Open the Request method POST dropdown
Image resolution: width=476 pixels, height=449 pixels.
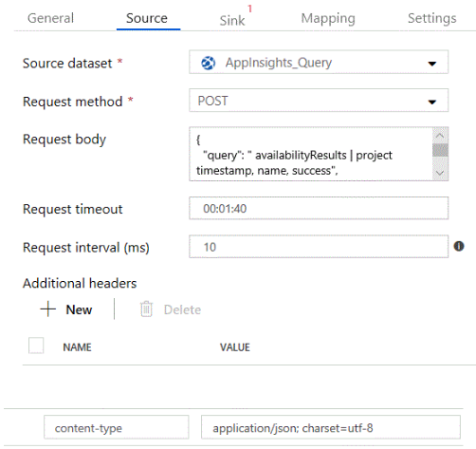319,101
